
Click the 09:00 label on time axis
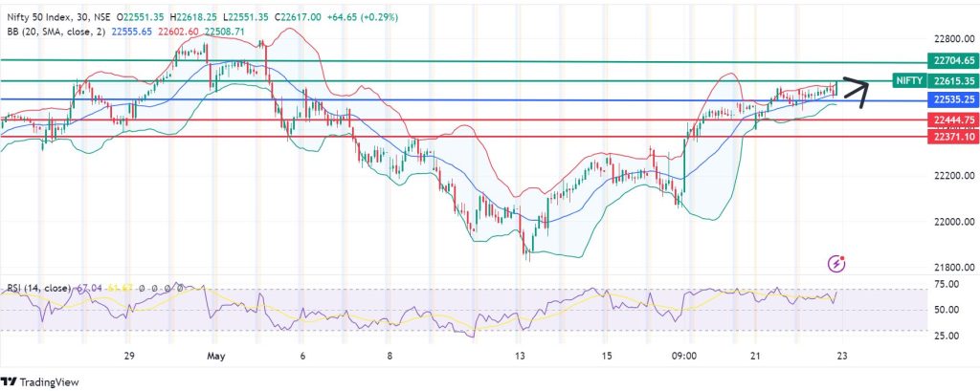(684, 356)
